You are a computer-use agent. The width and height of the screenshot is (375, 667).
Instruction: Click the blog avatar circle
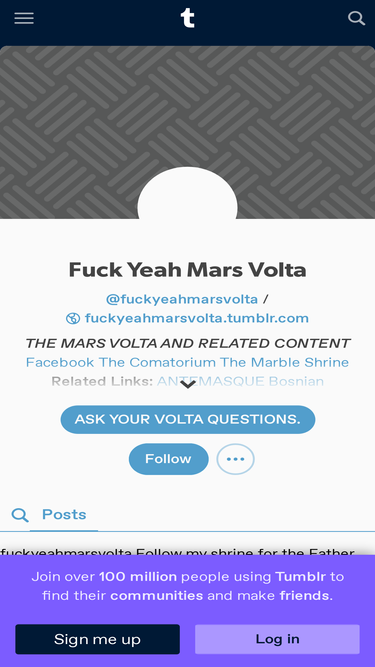[188, 194]
